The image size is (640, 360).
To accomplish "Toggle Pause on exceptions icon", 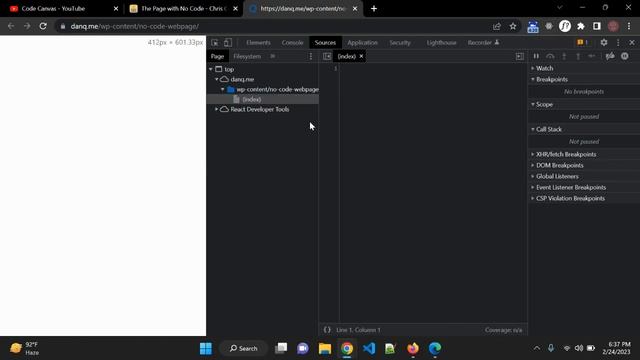I will (x=625, y=56).
